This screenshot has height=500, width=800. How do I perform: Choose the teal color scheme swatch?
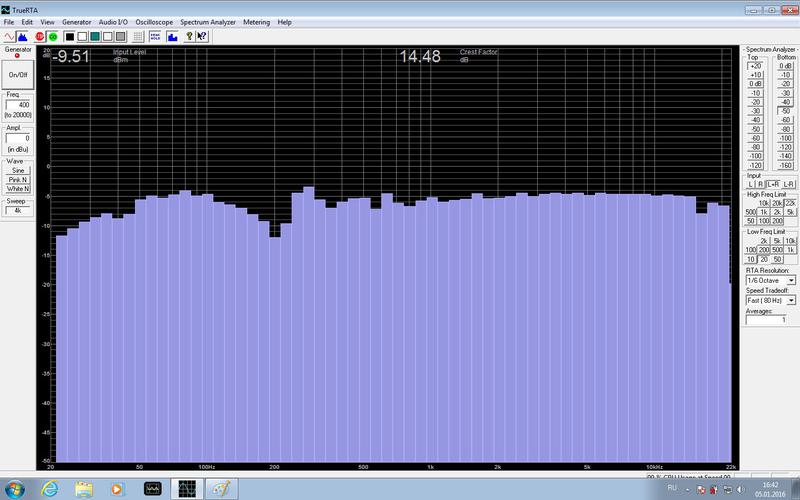click(x=95, y=37)
